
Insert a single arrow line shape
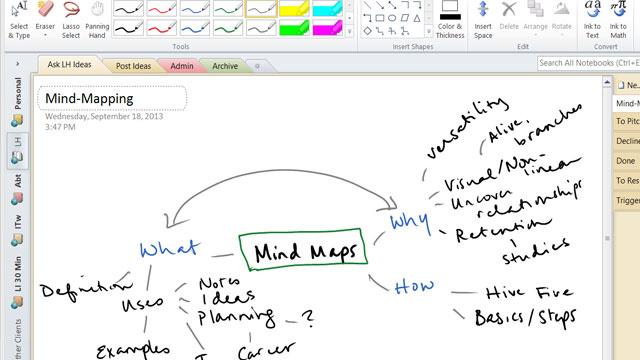(x=380, y=5)
